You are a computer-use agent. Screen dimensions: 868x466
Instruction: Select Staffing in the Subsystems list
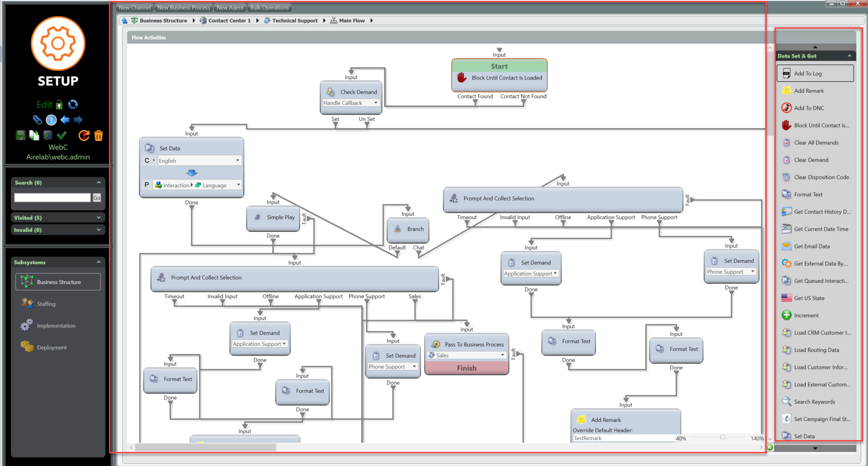tap(46, 304)
